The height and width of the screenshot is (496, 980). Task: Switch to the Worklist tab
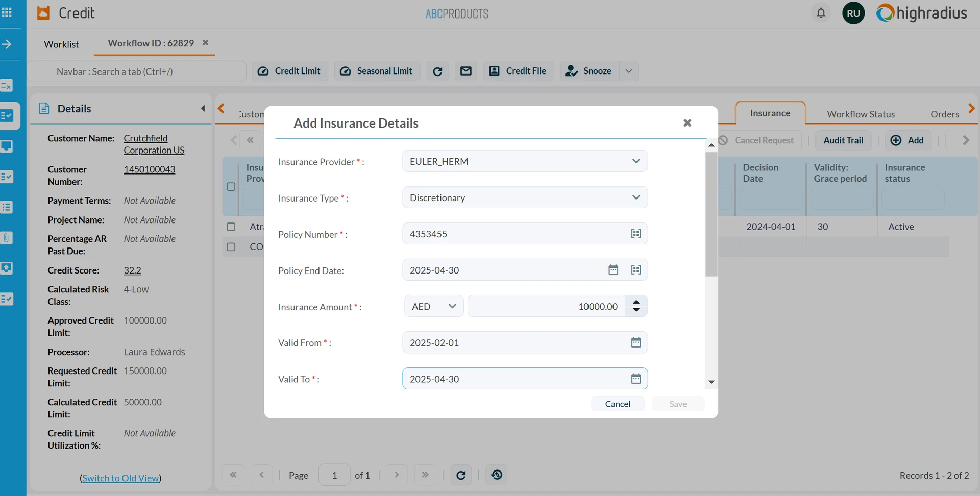61,44
